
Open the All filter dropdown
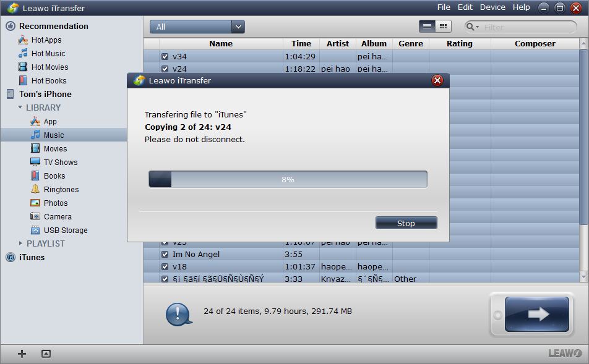[197, 27]
